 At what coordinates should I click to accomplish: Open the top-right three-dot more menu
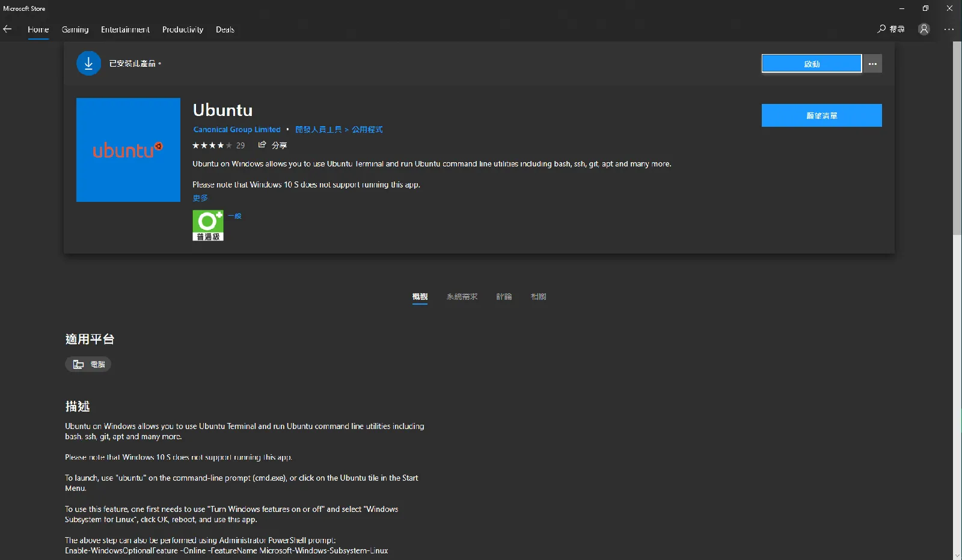[949, 29]
